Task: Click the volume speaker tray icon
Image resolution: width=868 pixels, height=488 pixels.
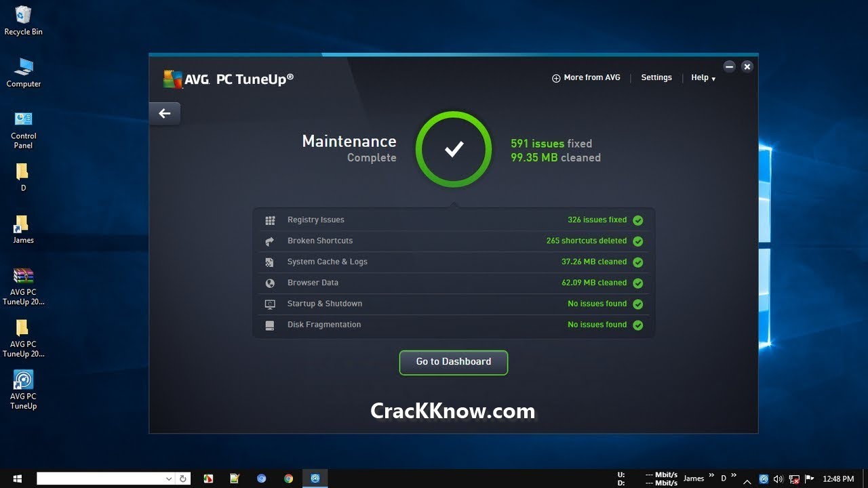Action: pos(778,479)
